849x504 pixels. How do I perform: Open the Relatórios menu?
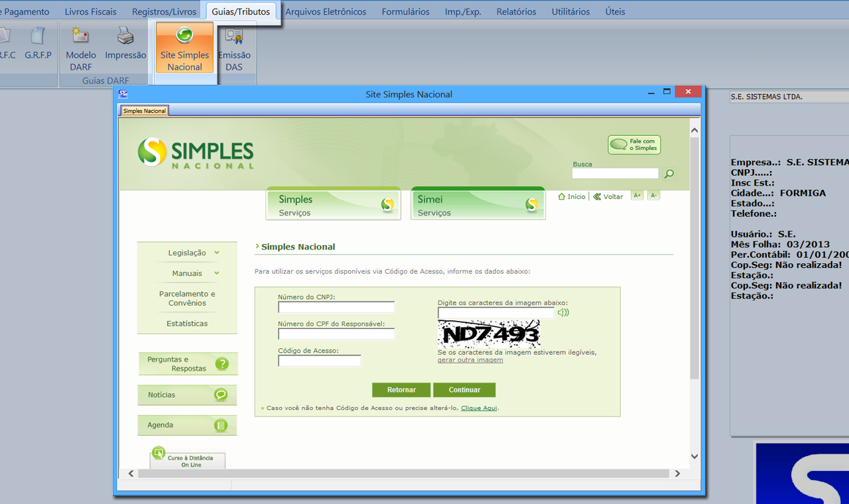516,11
